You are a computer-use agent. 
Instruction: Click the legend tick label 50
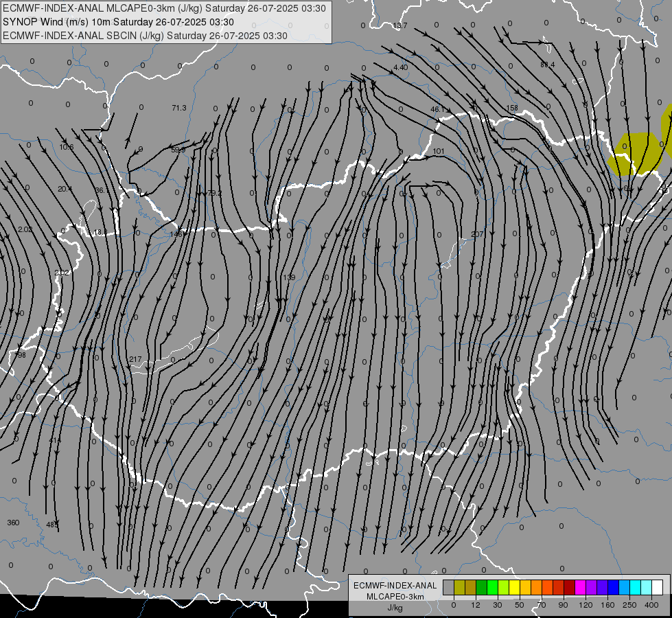coord(520,605)
